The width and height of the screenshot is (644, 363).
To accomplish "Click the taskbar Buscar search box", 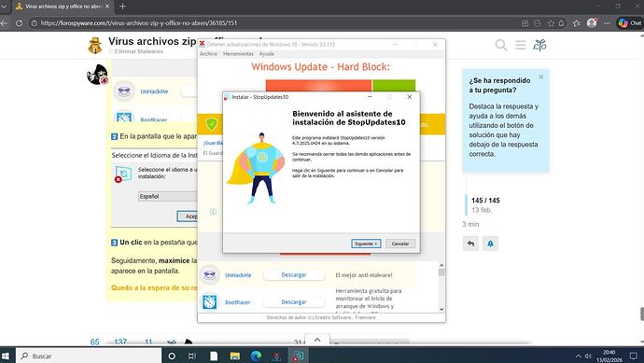I will pos(89,356).
